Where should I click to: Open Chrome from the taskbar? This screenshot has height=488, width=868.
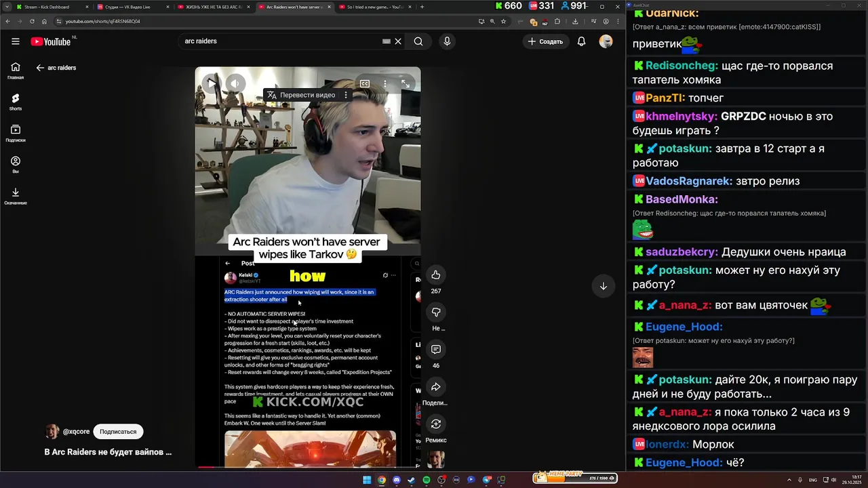[382, 480]
